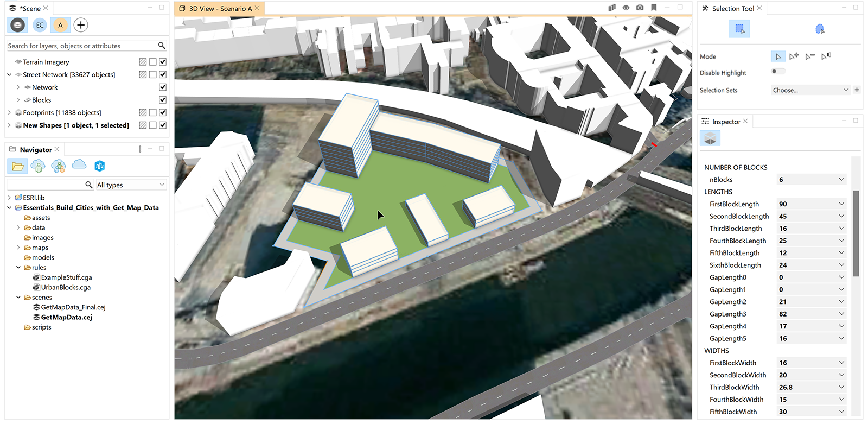Image resolution: width=868 pixels, height=424 pixels.
Task: Click the plus icon to add a scenario
Action: pyautogui.click(x=80, y=25)
